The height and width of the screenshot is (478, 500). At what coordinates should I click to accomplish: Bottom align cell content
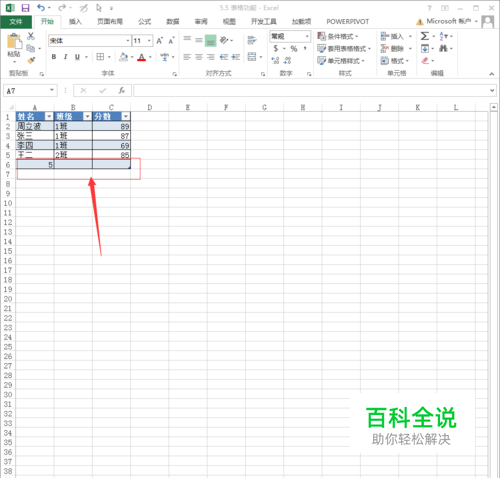[x=210, y=40]
